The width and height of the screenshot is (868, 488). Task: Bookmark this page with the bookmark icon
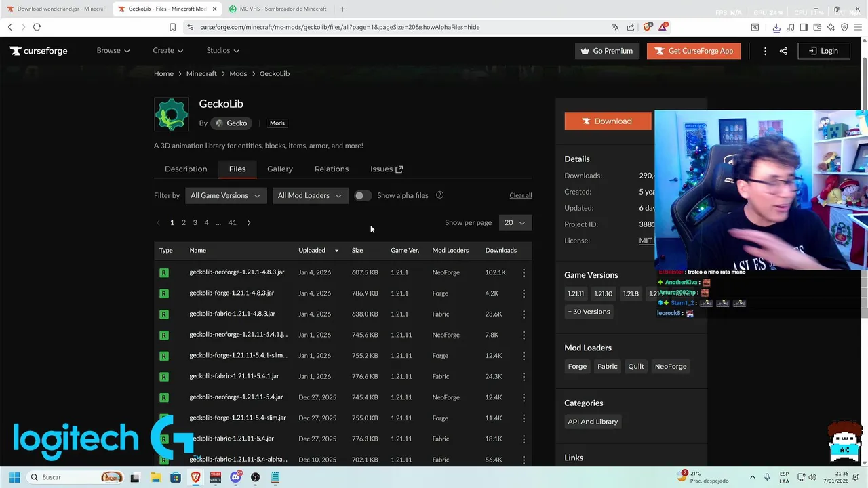coord(172,27)
